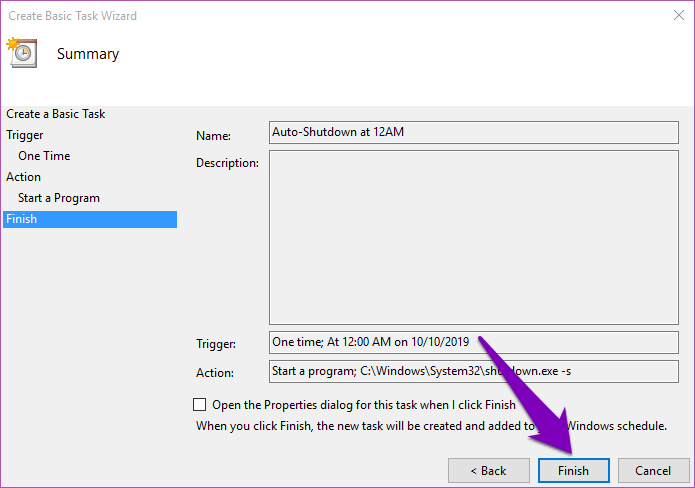Screen dimensions: 695x488
Task: Open the Start a Program sub-step
Action: (x=59, y=198)
